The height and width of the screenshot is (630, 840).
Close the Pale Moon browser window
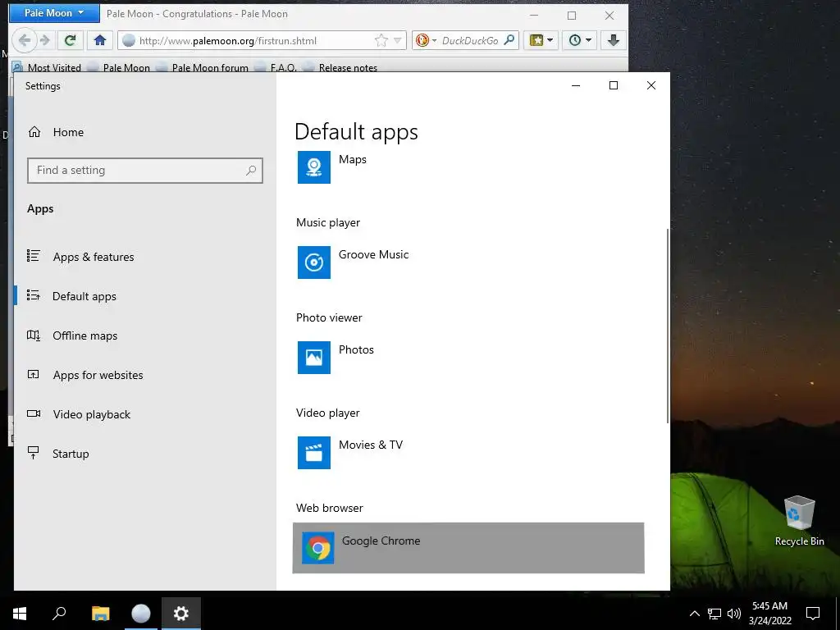click(x=609, y=16)
